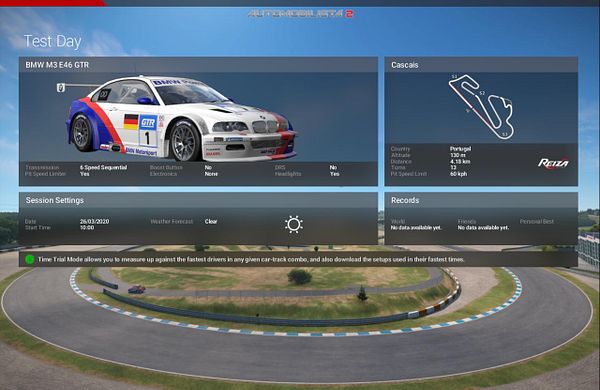Click the Pit Speed Limiter 'Yes' value

[x=84, y=174]
